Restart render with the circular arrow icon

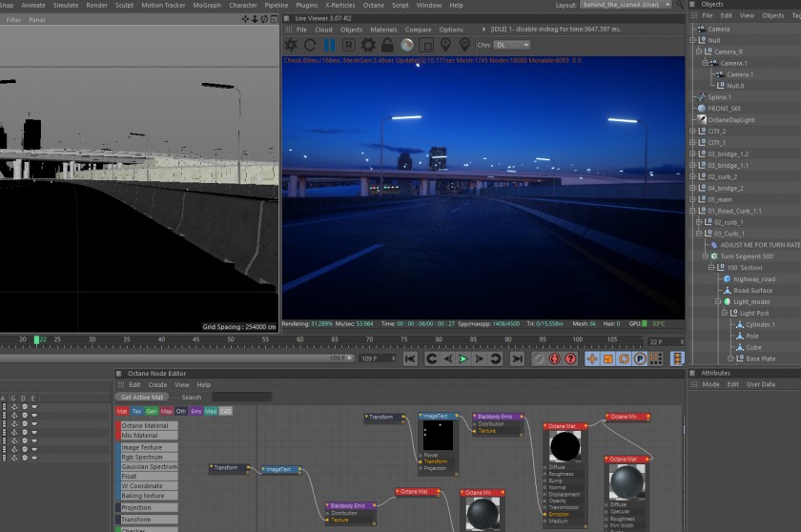click(310, 45)
